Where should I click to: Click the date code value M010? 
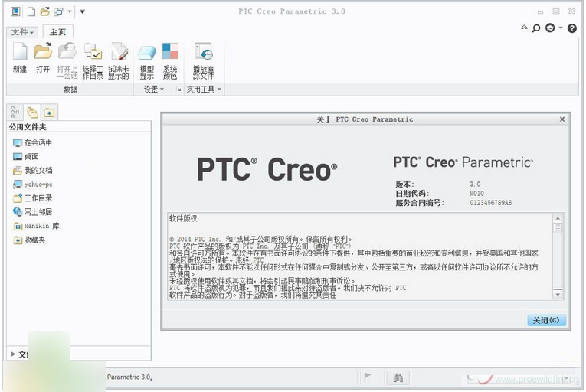(x=476, y=194)
